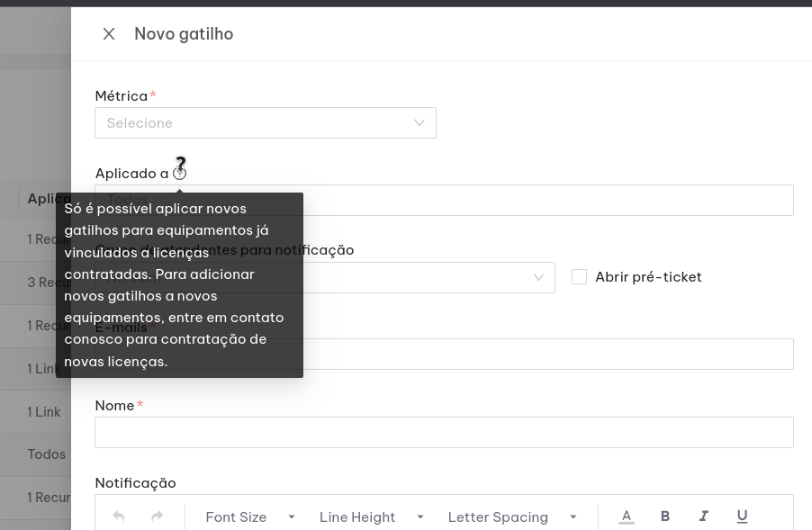Click the Aplicado a field
Screen dimensions: 812x530
540,201
